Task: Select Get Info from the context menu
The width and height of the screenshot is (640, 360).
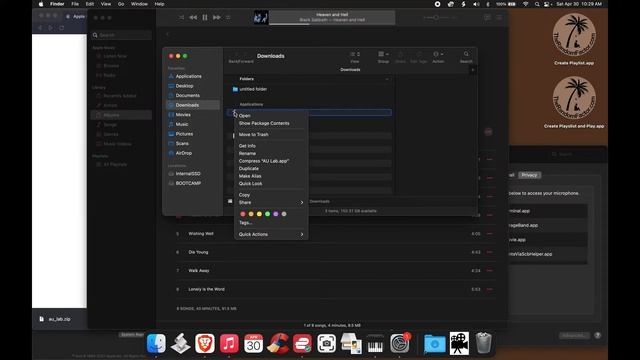Action: pyautogui.click(x=247, y=146)
